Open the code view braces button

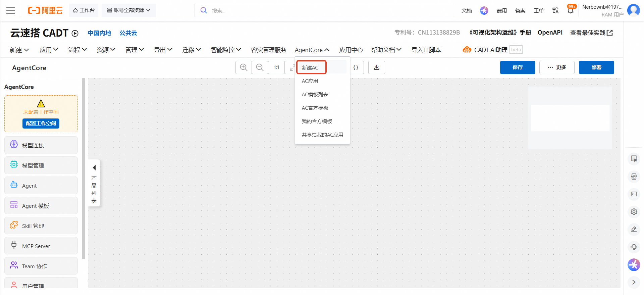point(356,67)
